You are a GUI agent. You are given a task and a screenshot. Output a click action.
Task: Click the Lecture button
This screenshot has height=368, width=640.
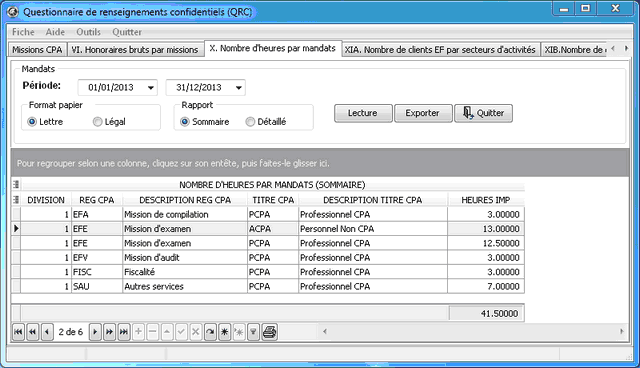coord(363,113)
